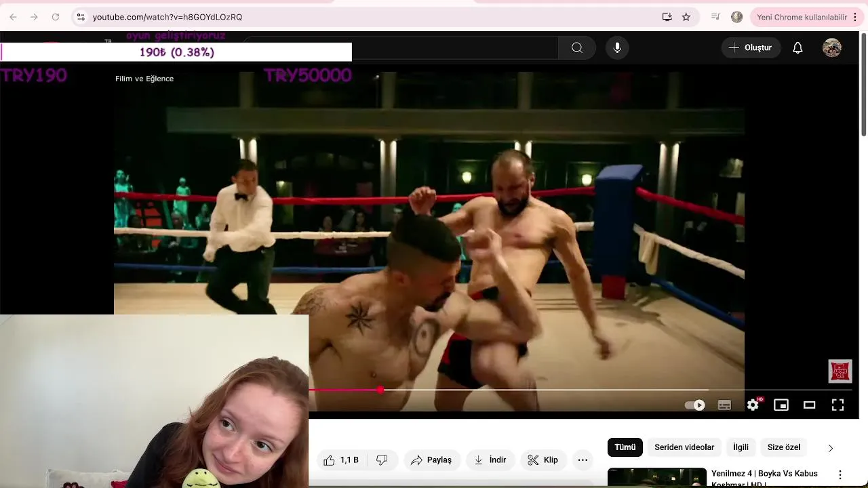The image size is (868, 488).
Task: Open Yenilmez 4 Boyka Vs Kabus video thumbnail
Action: coord(656,478)
